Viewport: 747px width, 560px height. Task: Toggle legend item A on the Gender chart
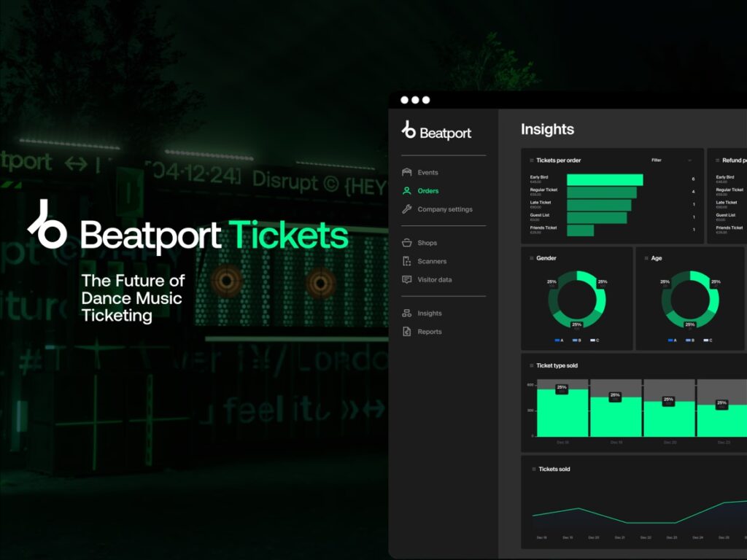558,340
